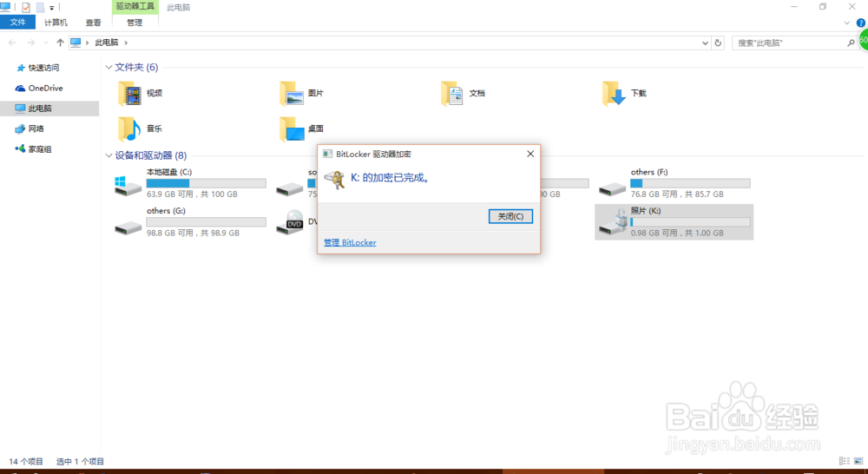868x474 pixels.
Task: Open the Desktop (桌面) folder icon
Action: [x=292, y=128]
